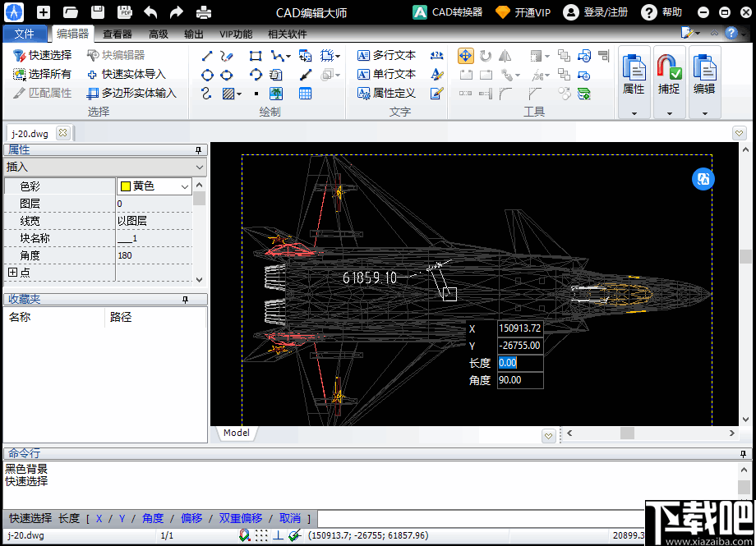Click the 双重偏移 command option link
Image resolution: width=756 pixels, height=546 pixels.
241,518
